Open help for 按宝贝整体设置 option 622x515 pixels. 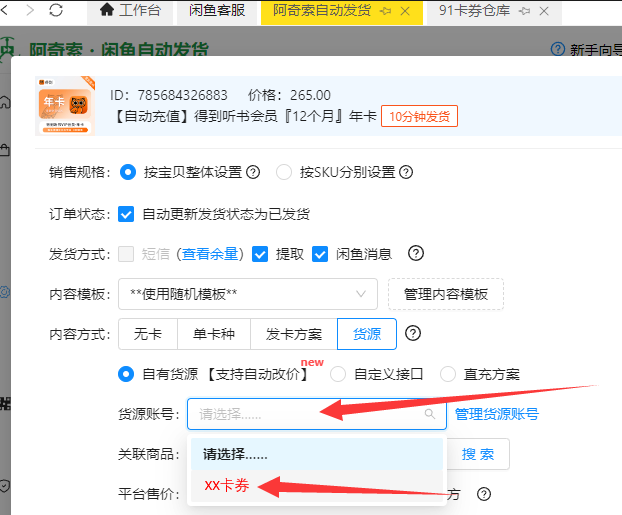point(253,172)
